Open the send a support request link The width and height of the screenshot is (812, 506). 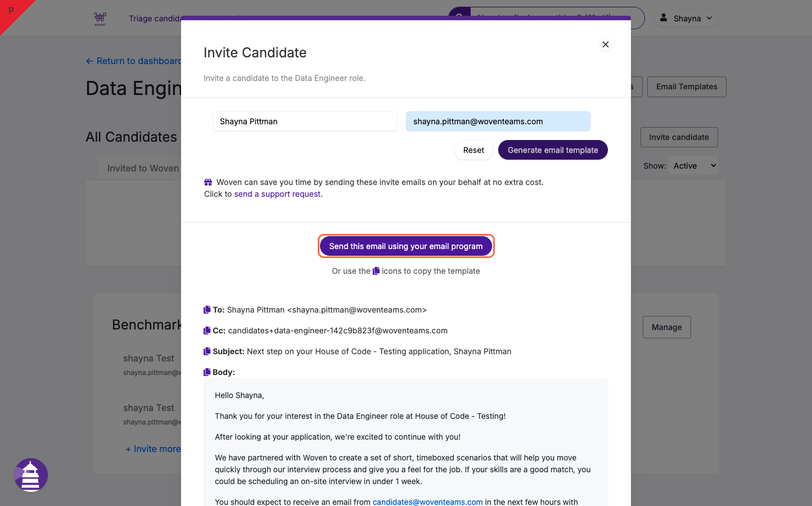click(277, 194)
